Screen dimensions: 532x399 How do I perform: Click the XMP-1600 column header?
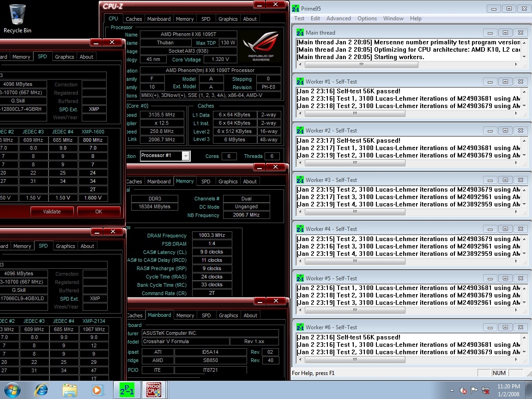coord(93,132)
